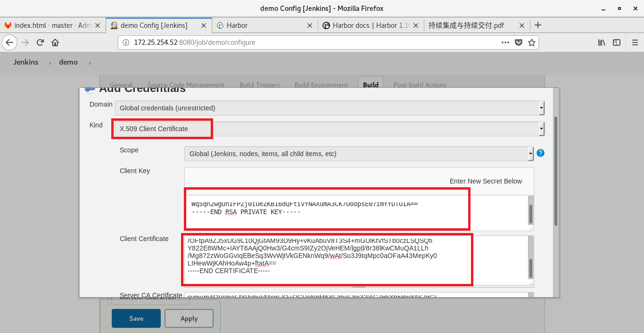The height and width of the screenshot is (333, 644).
Task: Open Post-build Actions tab
Action: (x=420, y=85)
